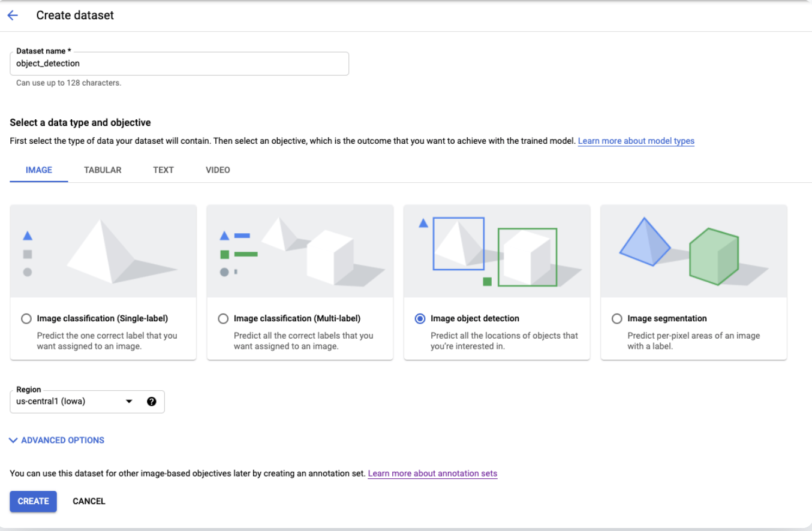The width and height of the screenshot is (812, 531).
Task: Choose the Image segmentation radio option
Action: [616, 319]
